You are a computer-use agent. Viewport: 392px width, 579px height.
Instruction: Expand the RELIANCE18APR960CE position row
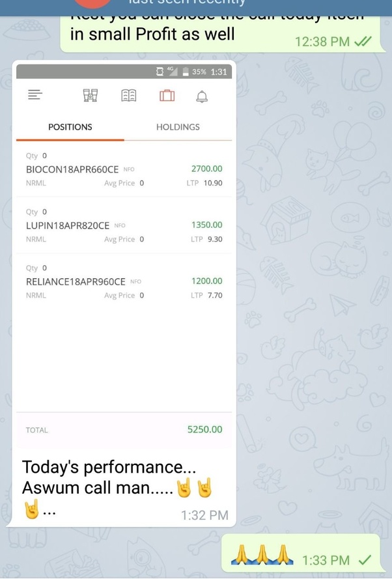pyautogui.click(x=122, y=281)
